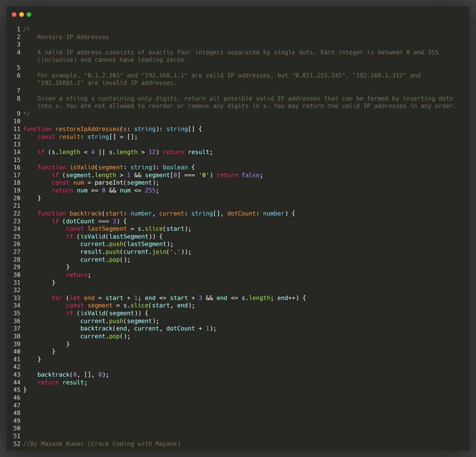
Task: Click "return result;" on line 44
Action: tap(62, 383)
